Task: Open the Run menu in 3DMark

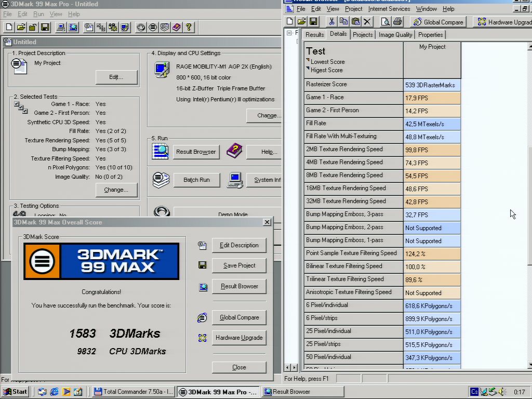Action: click(x=38, y=14)
